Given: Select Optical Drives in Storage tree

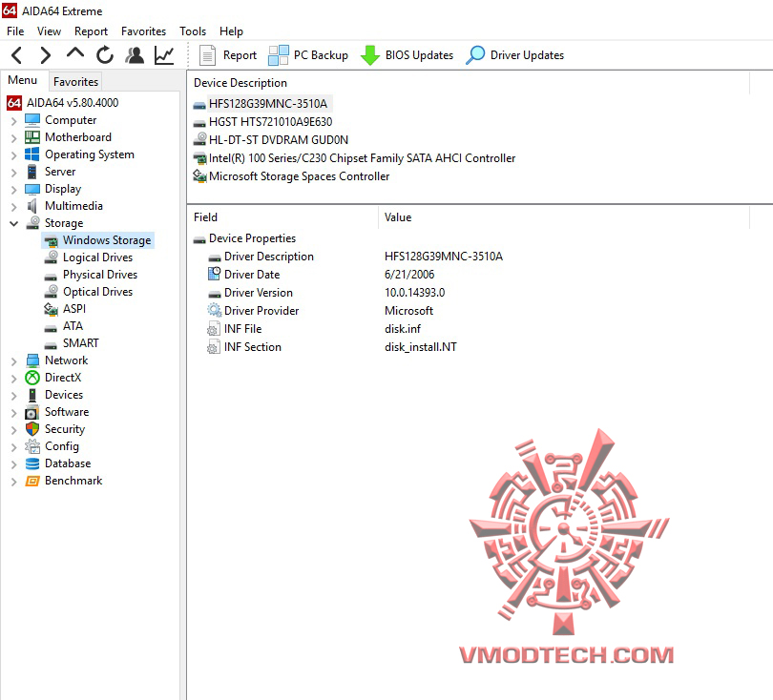Looking at the screenshot, I should 97,292.
